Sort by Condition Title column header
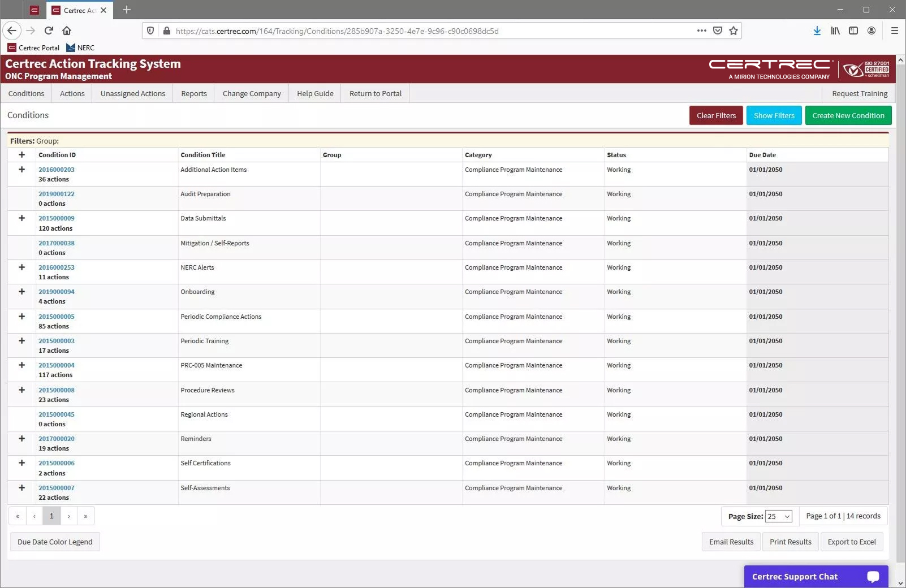The image size is (906, 588). point(203,155)
